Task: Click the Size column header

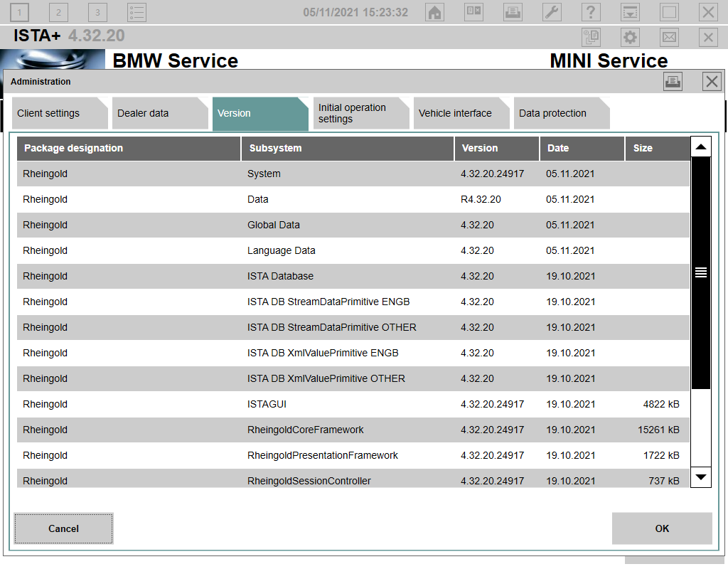Action: 658,148
